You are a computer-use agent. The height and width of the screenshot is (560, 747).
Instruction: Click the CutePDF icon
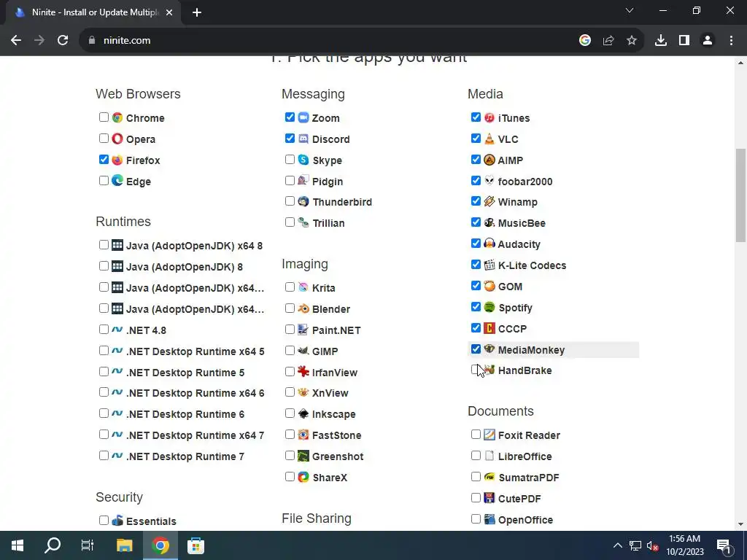click(489, 498)
